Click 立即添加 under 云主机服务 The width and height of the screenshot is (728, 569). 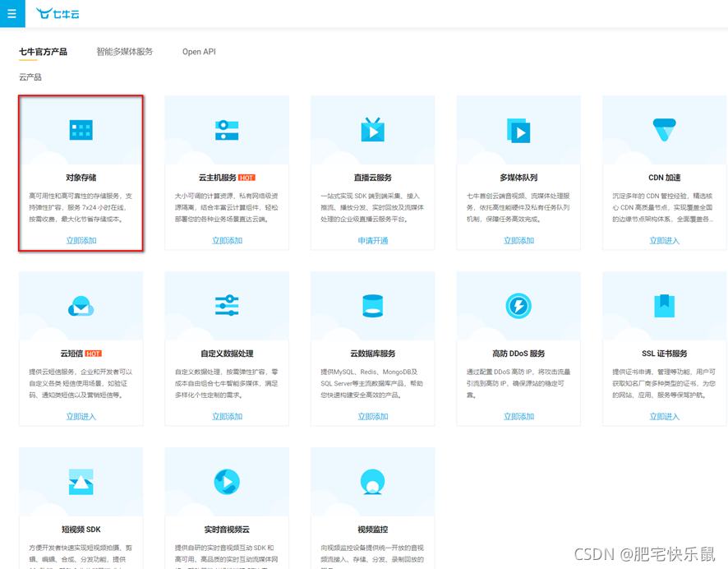(227, 241)
